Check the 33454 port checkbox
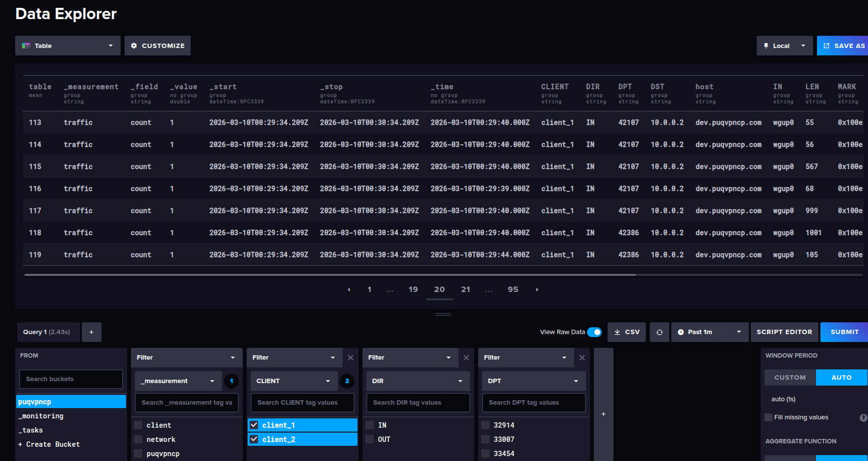The height and width of the screenshot is (461, 868). click(x=485, y=454)
